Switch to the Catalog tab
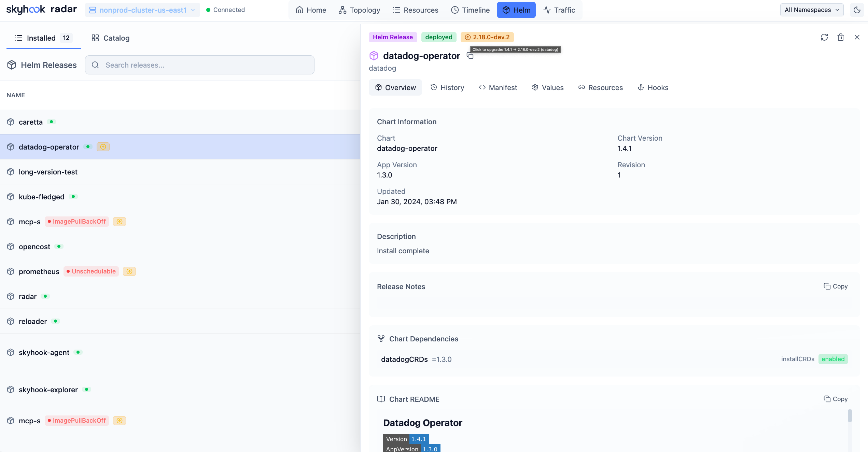Image resolution: width=868 pixels, height=452 pixels. tap(110, 38)
